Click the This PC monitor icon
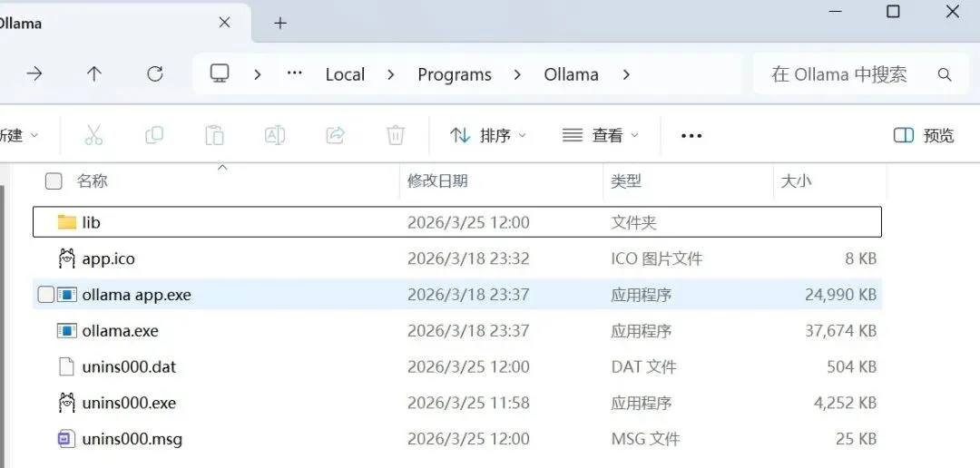 (220, 73)
